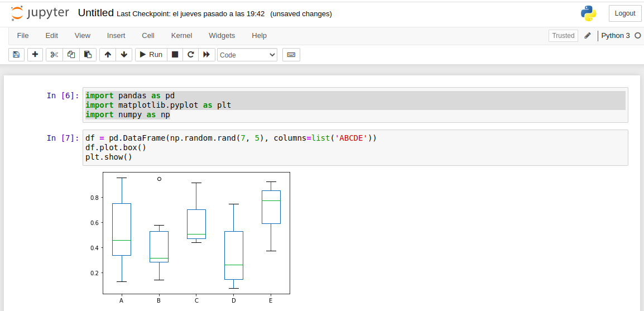Paste cells below icon
Image resolution: width=644 pixels, height=311 pixels.
click(x=87, y=55)
